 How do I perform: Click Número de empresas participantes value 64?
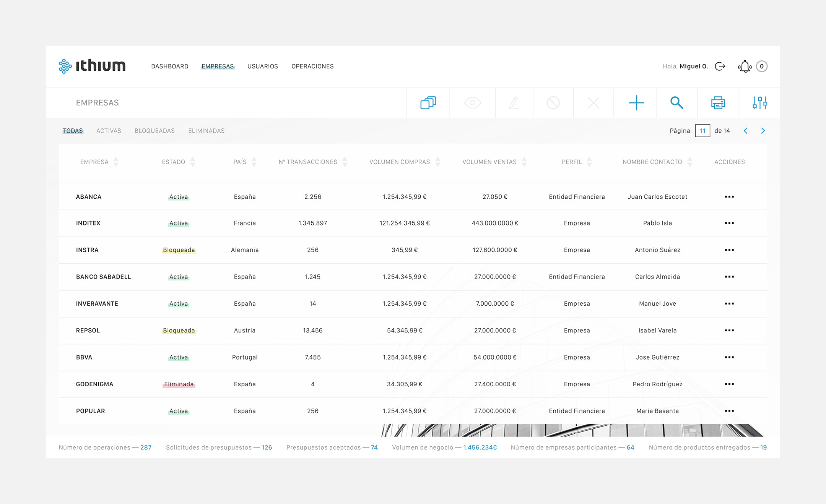630,447
